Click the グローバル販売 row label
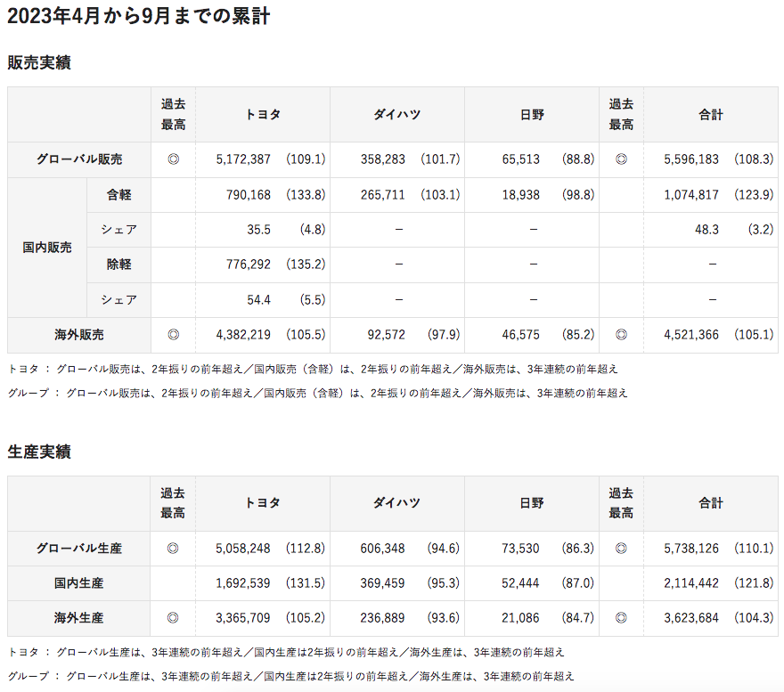This screenshot has height=692, width=784. pyautogui.click(x=79, y=159)
